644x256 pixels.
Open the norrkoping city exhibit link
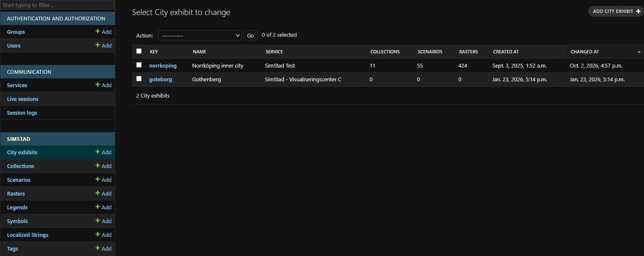[163, 65]
